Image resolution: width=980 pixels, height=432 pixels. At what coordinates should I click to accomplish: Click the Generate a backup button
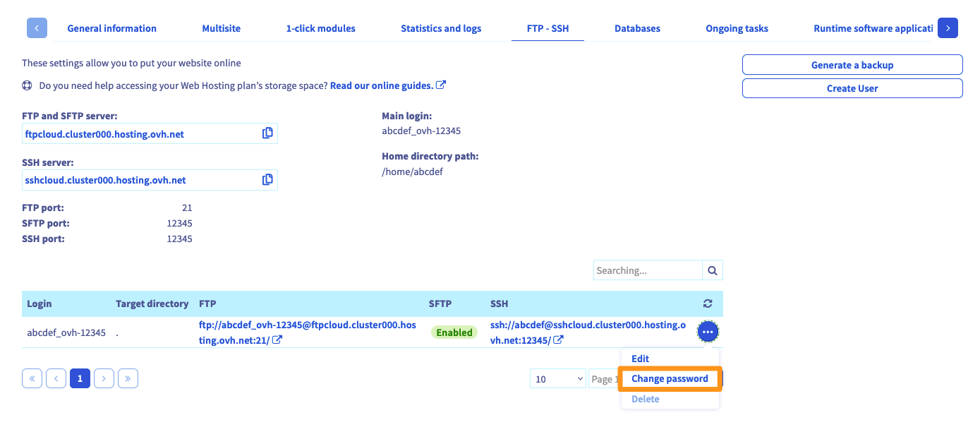tap(852, 65)
